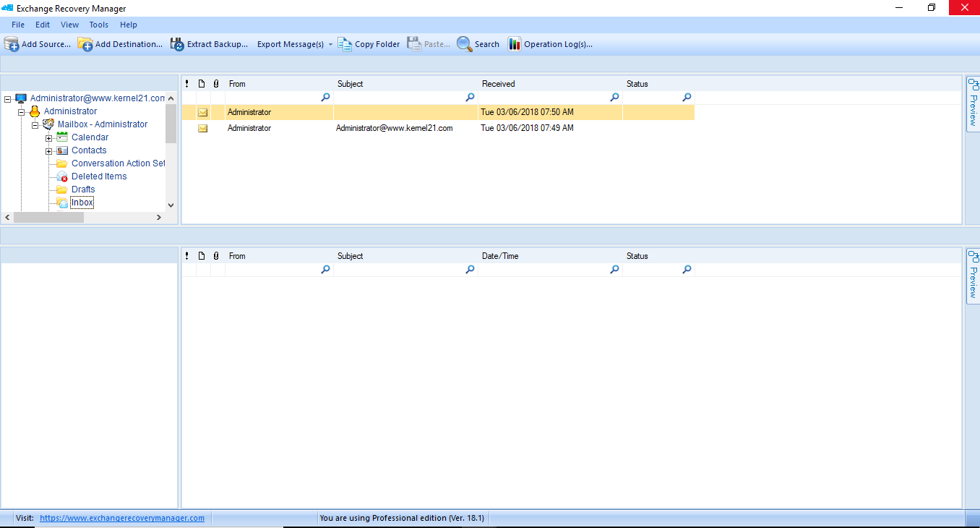Click the Administrator user icon in tree
Image resolution: width=980 pixels, height=528 pixels.
(34, 111)
